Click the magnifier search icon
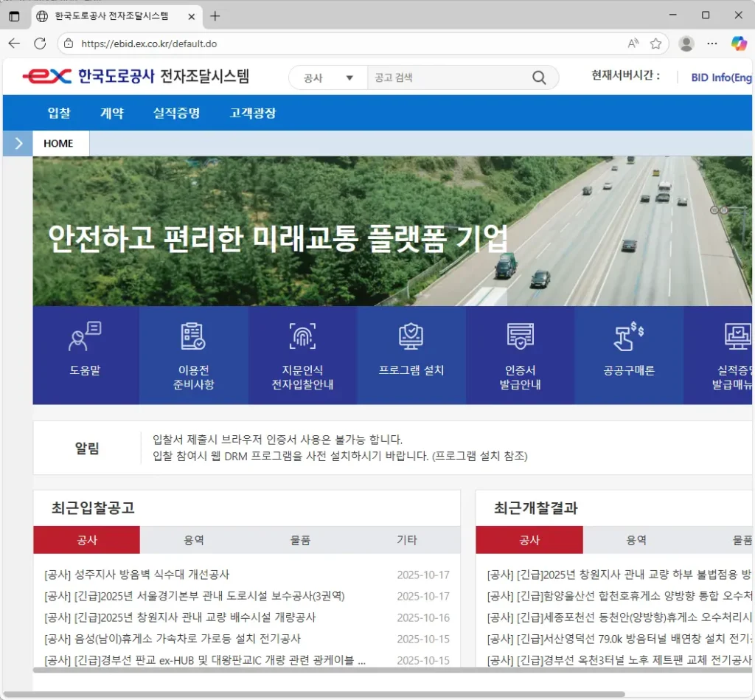The width and height of the screenshot is (755, 700). [x=539, y=77]
